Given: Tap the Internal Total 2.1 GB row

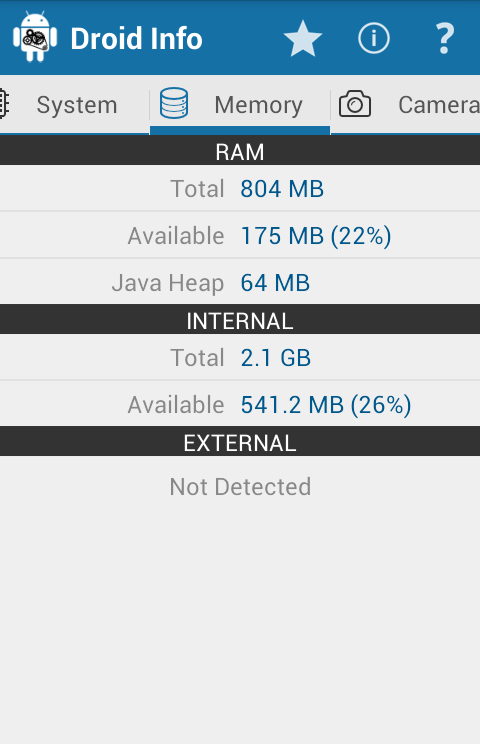Looking at the screenshot, I should 240,357.
